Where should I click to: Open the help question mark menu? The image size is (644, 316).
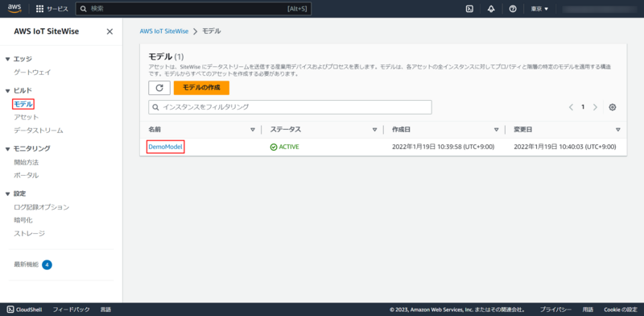pos(513,9)
